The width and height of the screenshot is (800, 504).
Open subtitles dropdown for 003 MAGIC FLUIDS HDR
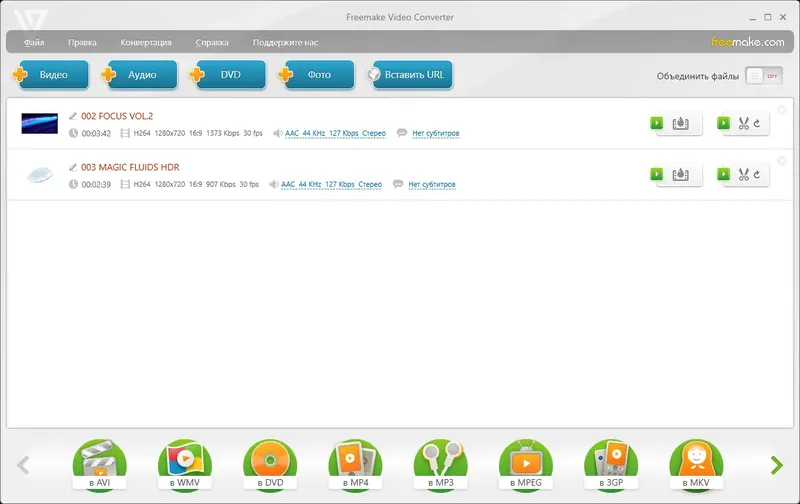click(432, 184)
